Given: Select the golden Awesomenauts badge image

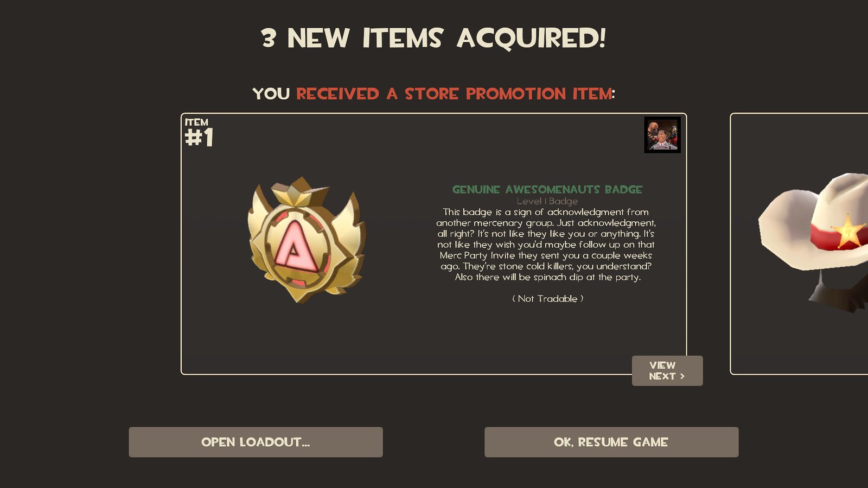Looking at the screenshot, I should point(307,239).
